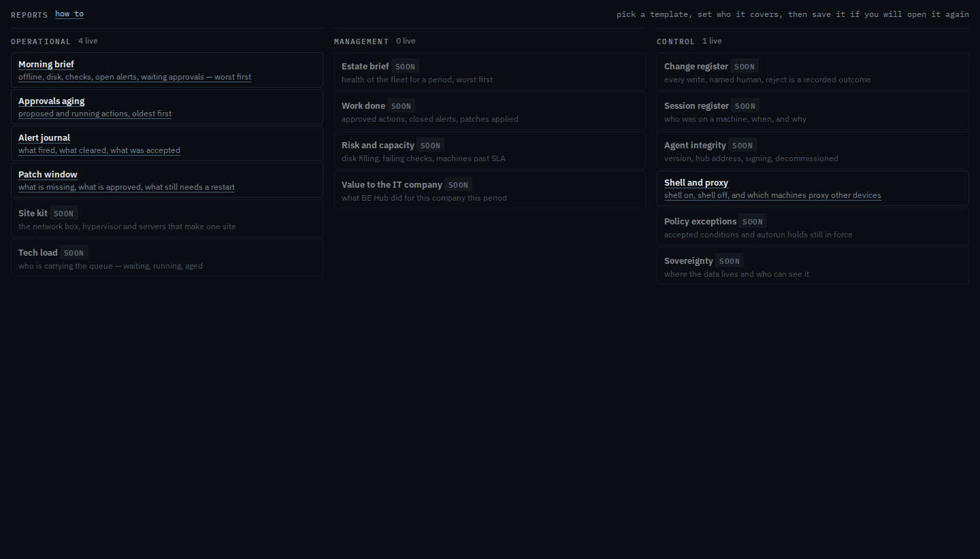Click 'the network box, hypervisor and servers' text
Viewport: 980px width, 559px height.
pos(127,226)
